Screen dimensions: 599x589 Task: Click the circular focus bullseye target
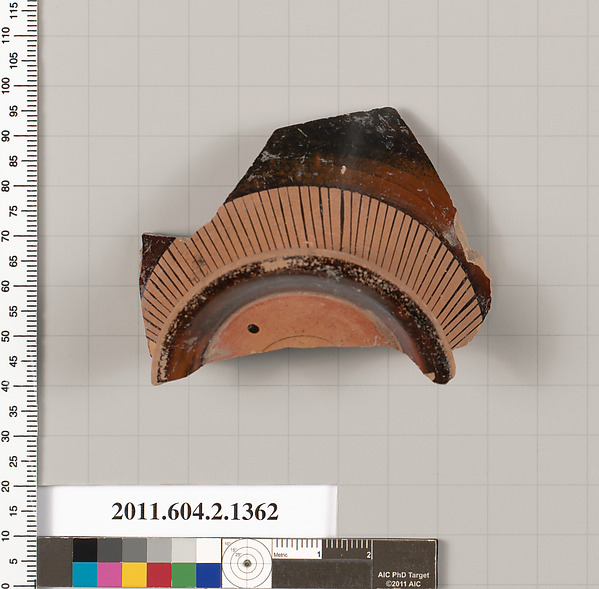click(247, 563)
